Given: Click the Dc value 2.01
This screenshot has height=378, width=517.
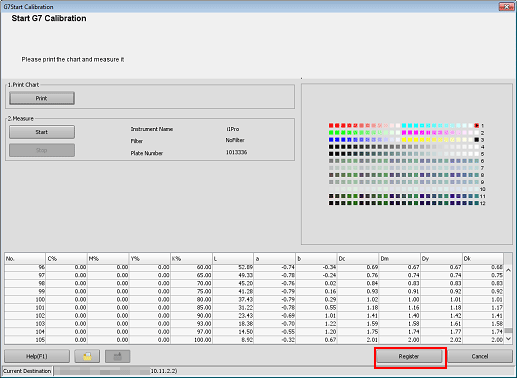Looking at the screenshot, I should tap(372, 340).
